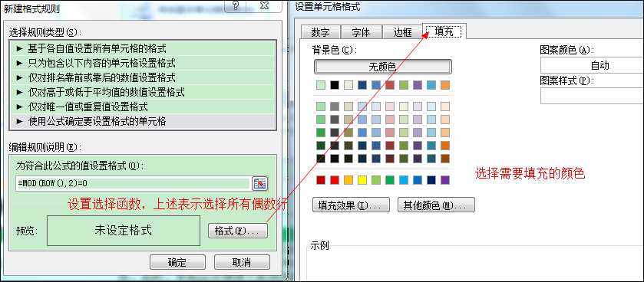This screenshot has width=644, height=282.
Task: Pick the purple swatch in the standard colors row
Action: point(445,180)
